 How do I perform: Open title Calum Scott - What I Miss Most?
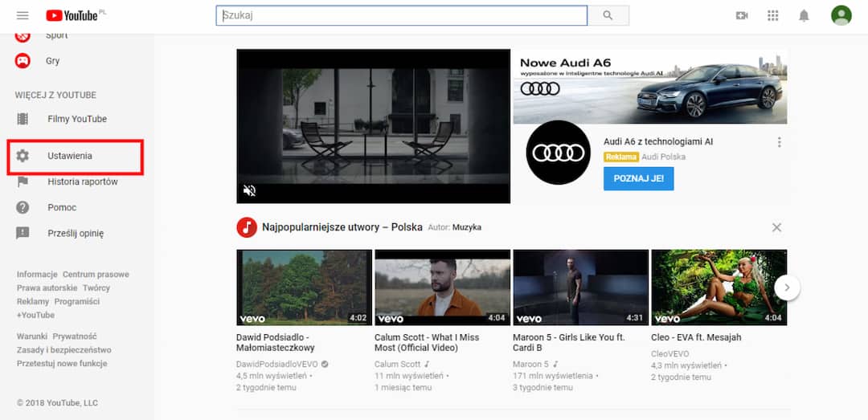click(427, 343)
